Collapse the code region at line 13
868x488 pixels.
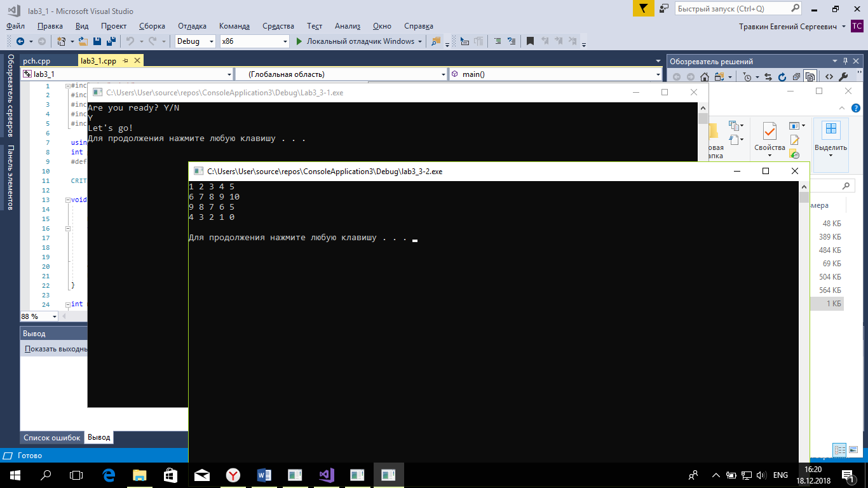coord(67,200)
